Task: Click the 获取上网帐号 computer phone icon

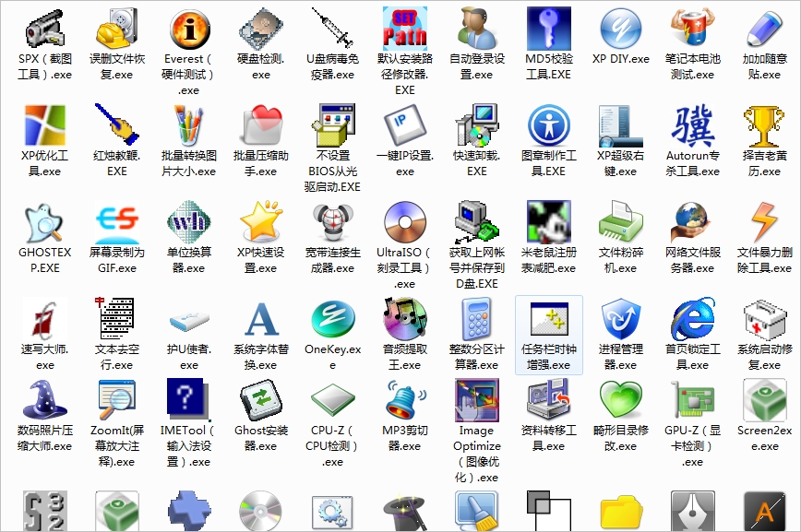Action: (x=476, y=221)
